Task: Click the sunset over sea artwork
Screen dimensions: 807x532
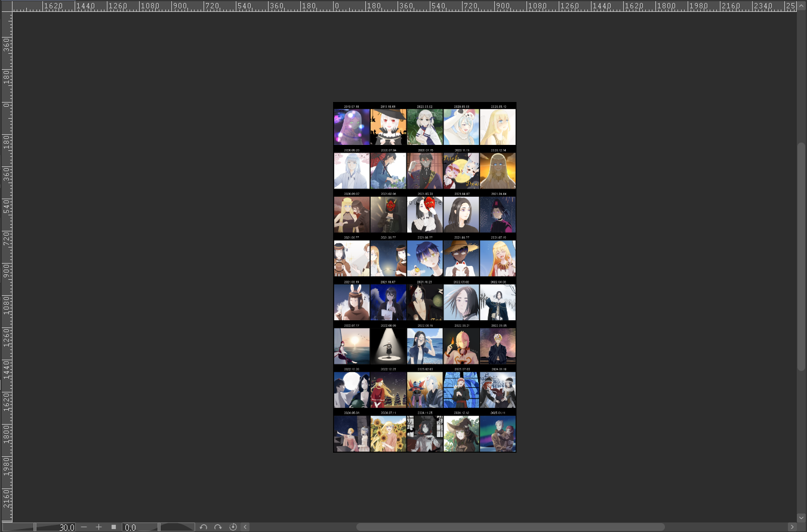Action: 352,346
